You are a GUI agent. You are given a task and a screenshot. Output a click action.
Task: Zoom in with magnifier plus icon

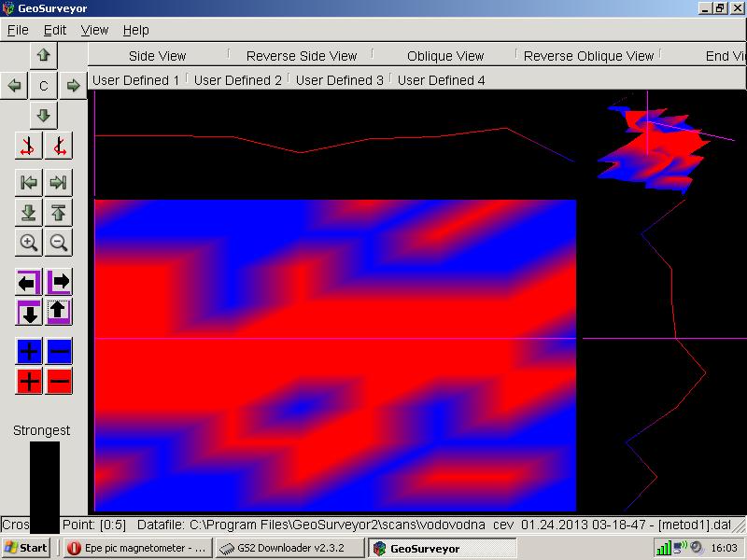click(29, 243)
